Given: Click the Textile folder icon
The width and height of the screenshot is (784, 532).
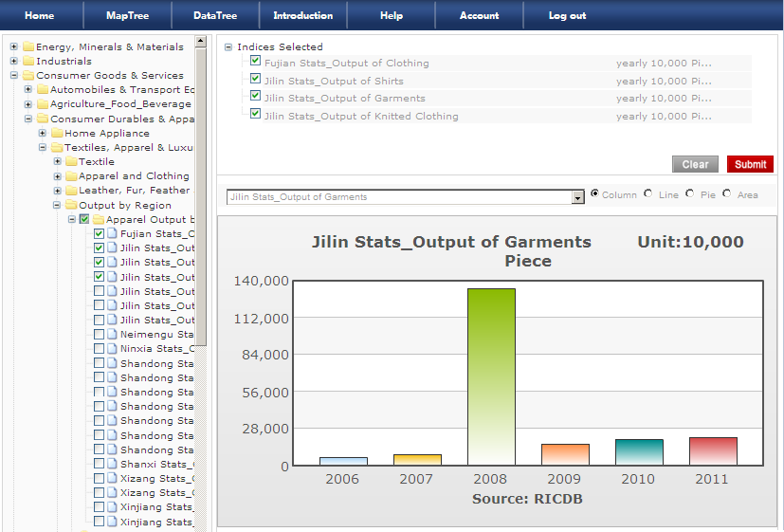Looking at the screenshot, I should 71,161.
